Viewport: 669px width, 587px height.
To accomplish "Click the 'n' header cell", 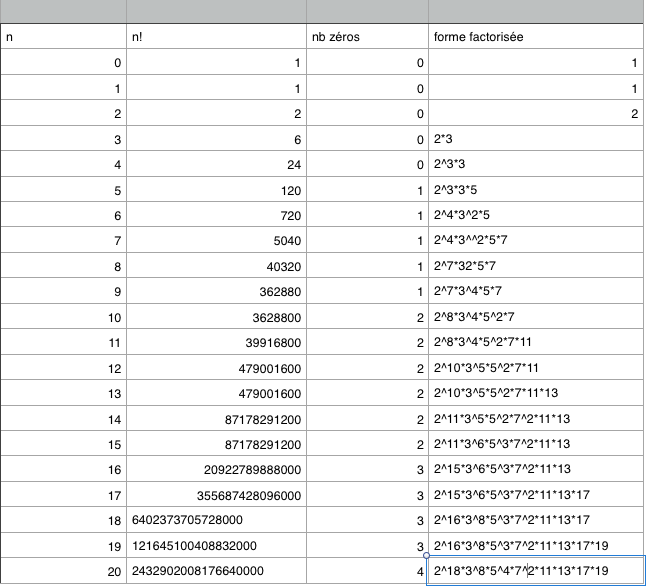I will click(x=63, y=37).
